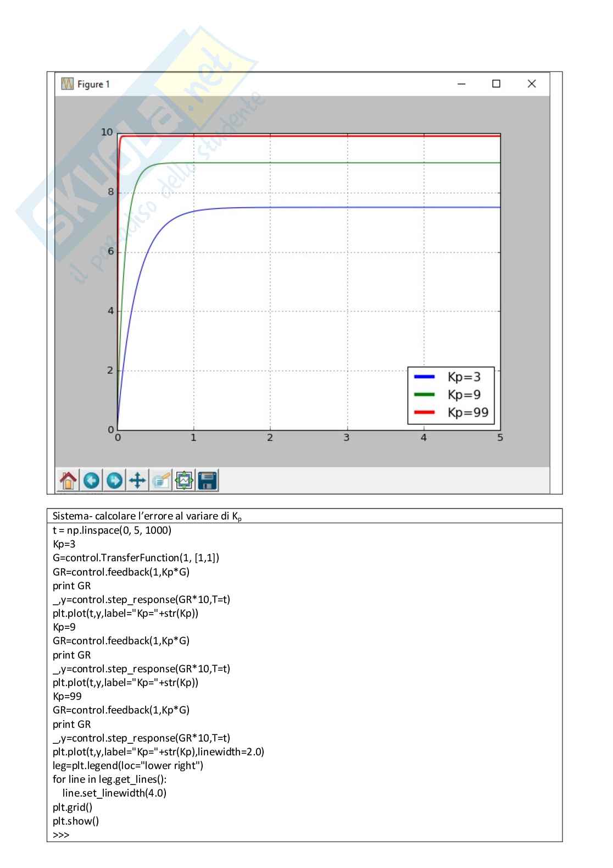613x868 pixels.
Task: Maximize the Figure 1 window
Action: [496, 84]
